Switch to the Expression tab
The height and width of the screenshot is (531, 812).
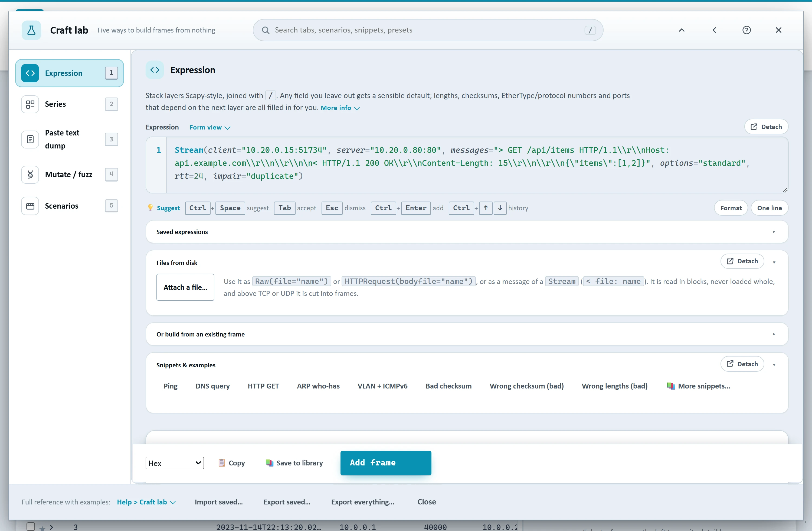click(70, 73)
